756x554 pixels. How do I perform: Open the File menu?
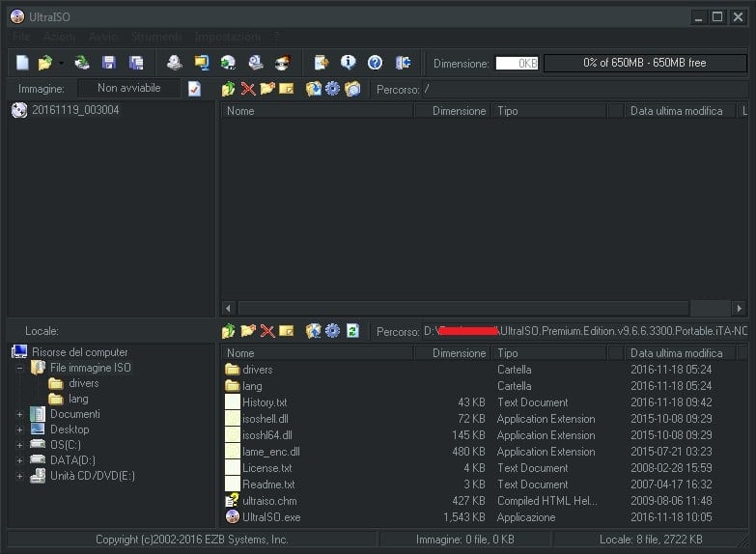(21, 37)
